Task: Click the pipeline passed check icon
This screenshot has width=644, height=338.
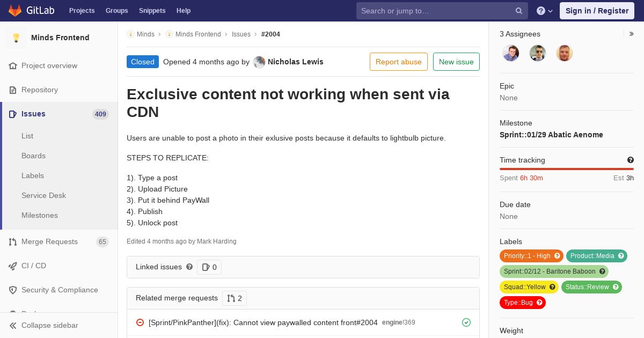Action: [x=466, y=322]
